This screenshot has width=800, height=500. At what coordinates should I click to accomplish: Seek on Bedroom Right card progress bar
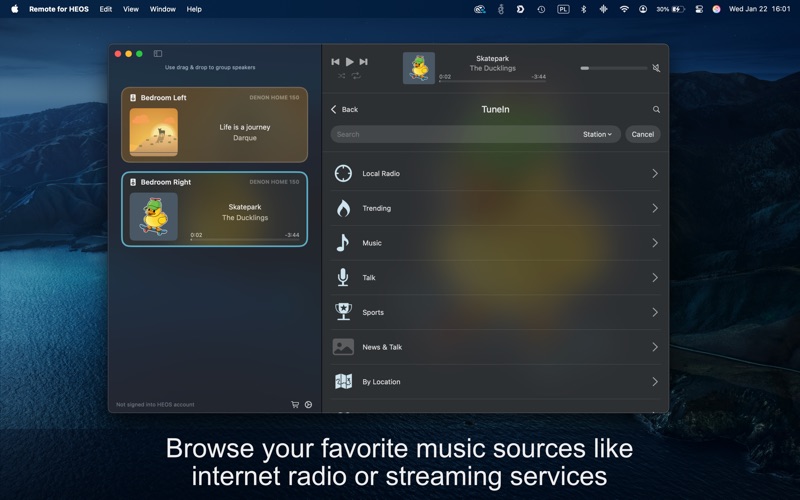click(245, 239)
